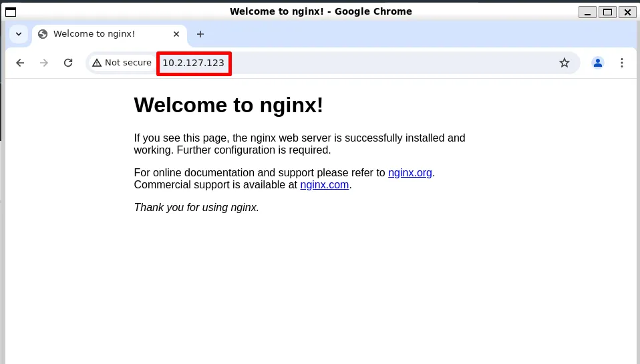Viewport: 640px width, 364px height.
Task: Click the "Welcome to nginx!" page heading
Action: coord(228,105)
